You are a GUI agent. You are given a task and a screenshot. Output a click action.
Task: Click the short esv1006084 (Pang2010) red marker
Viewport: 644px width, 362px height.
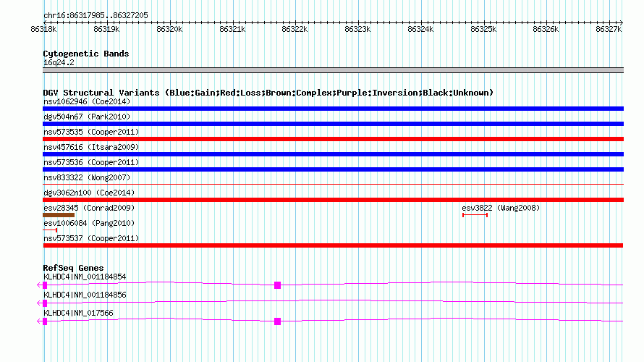tap(50, 230)
